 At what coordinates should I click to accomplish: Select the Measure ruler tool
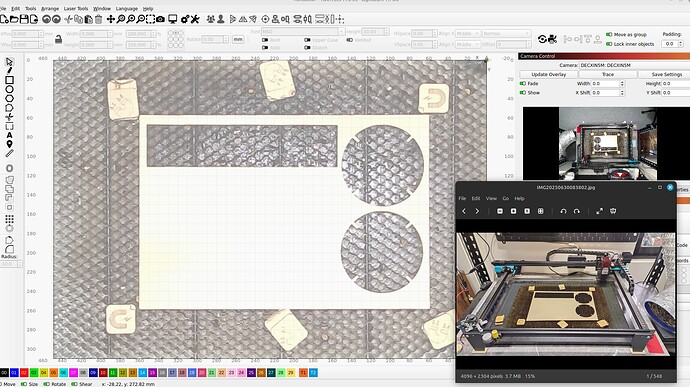coord(9,154)
